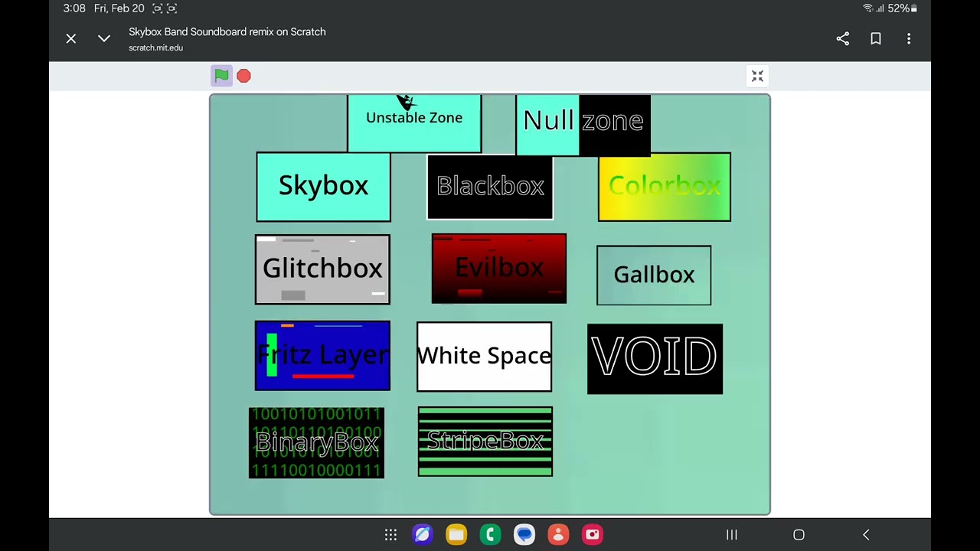The image size is (980, 551).
Task: Play the green StripeBox button
Action: (x=485, y=442)
